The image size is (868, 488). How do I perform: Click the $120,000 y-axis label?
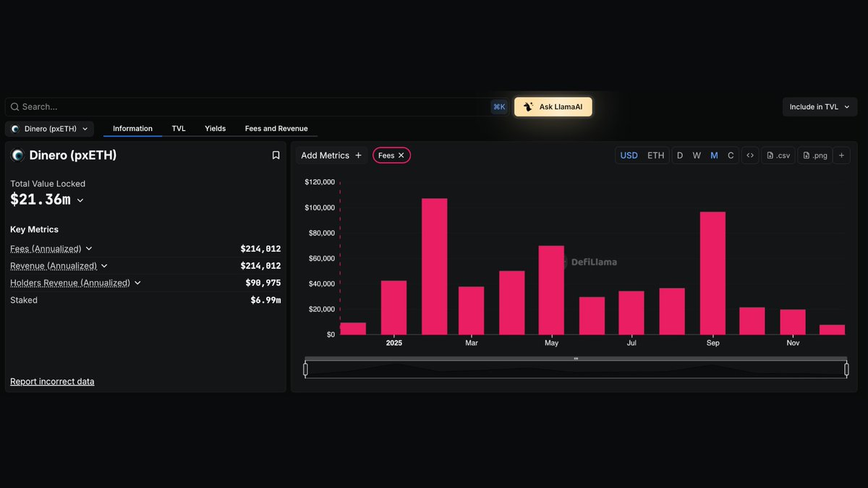tap(320, 182)
